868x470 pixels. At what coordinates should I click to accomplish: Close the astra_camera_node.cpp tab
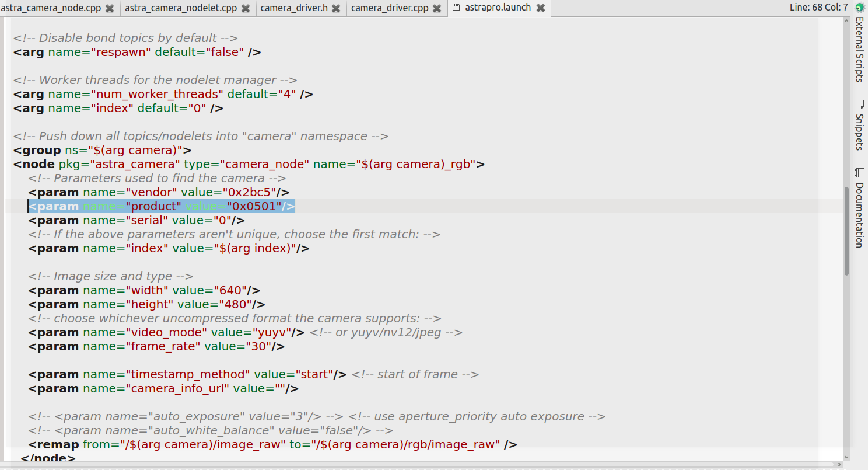pyautogui.click(x=110, y=8)
